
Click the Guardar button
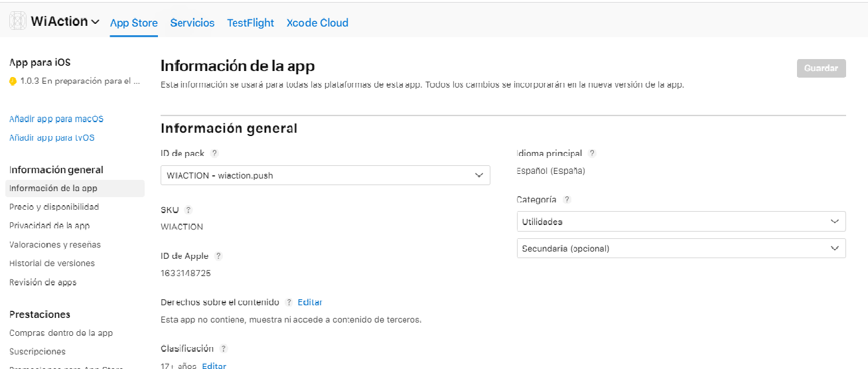[822, 68]
